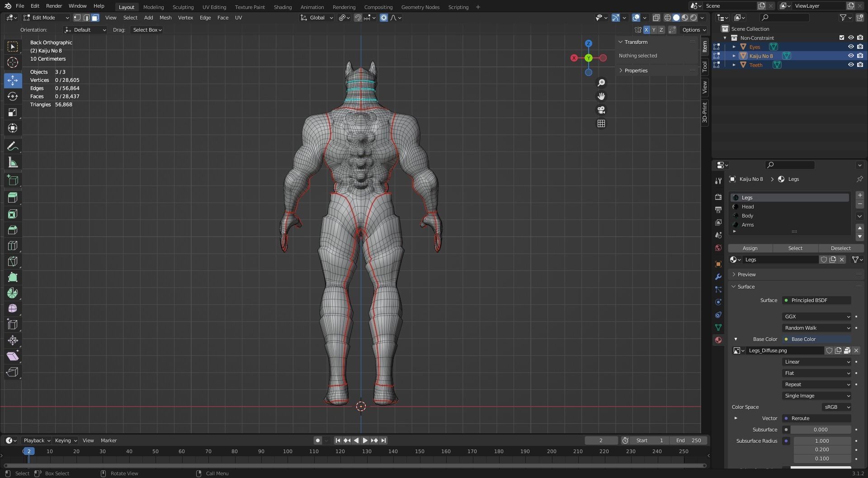Screen dimensions: 868x478
Task: Select the Head material slot
Action: click(789, 207)
